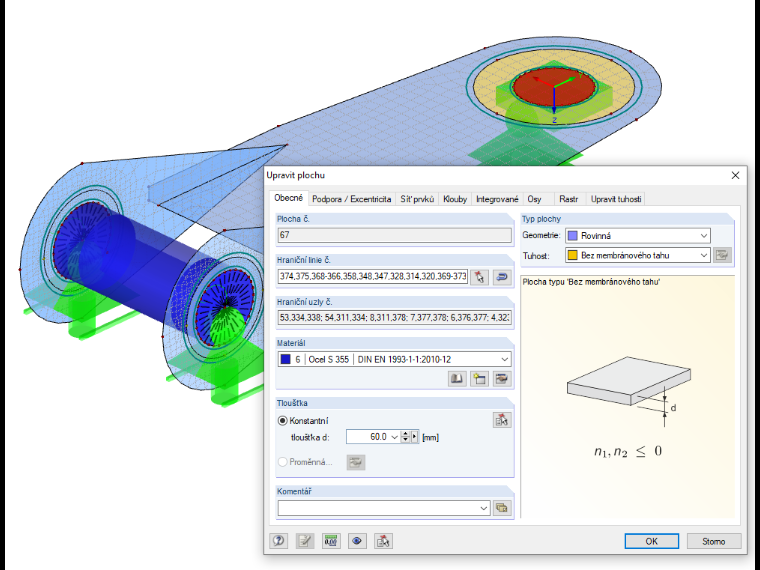Increase the thickness with the up stepper
Screen dimensions: 760x570
405,434
